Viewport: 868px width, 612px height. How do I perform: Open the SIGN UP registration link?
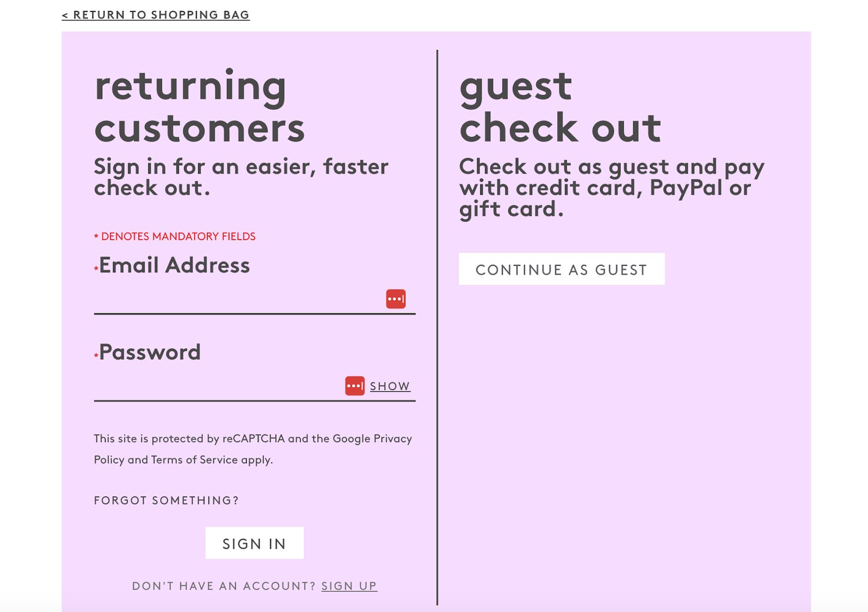point(348,586)
